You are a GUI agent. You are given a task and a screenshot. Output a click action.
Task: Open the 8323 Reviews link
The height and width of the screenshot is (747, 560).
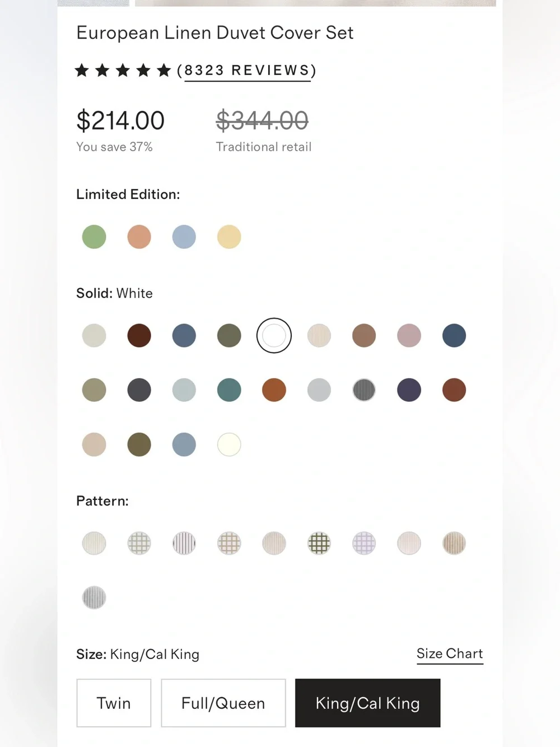click(247, 71)
